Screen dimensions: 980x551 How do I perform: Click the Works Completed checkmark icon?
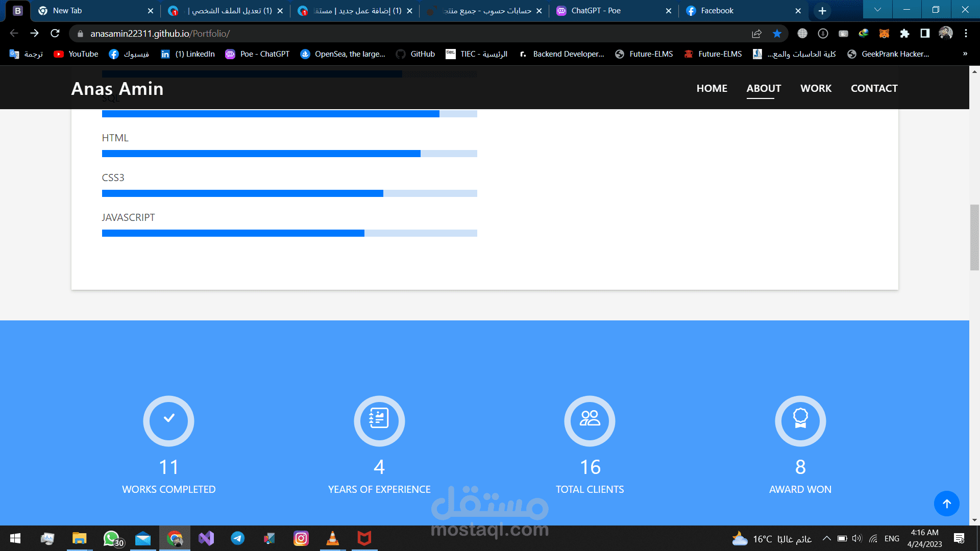coord(169,420)
